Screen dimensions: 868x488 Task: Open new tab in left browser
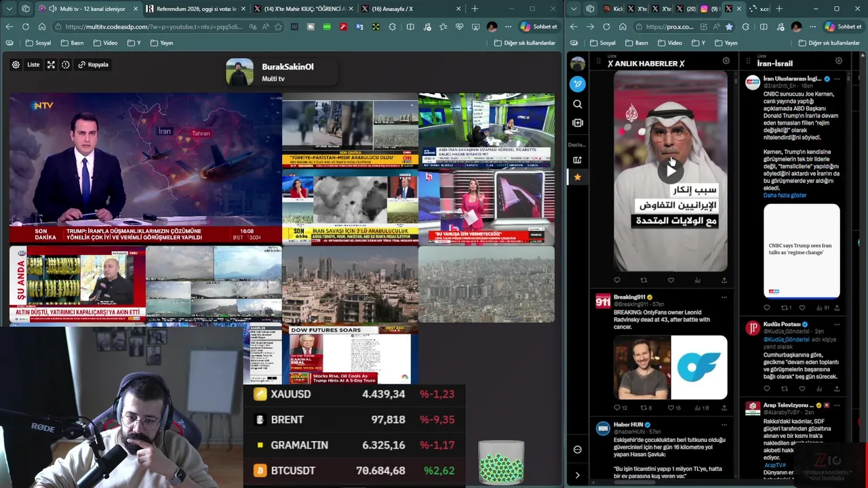[x=475, y=9]
